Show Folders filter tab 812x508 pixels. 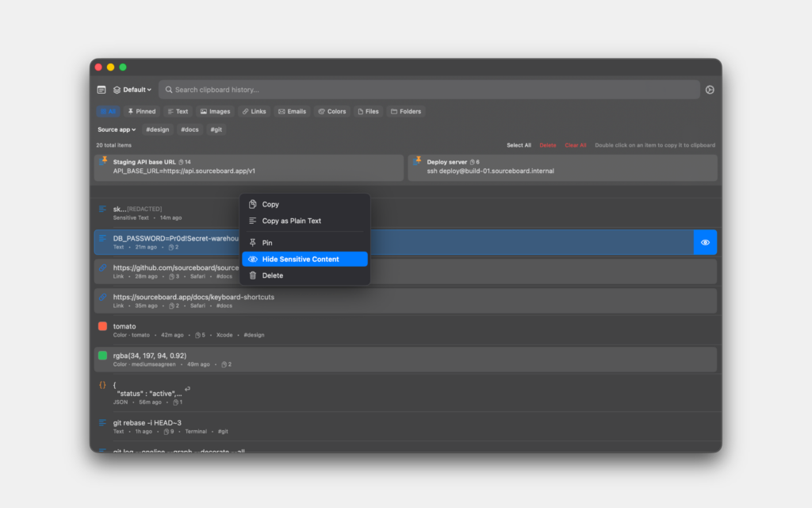coord(406,111)
